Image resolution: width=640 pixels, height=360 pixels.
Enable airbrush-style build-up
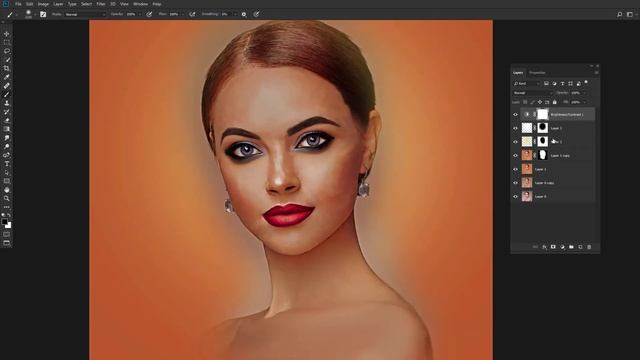pyautogui.click(x=192, y=14)
